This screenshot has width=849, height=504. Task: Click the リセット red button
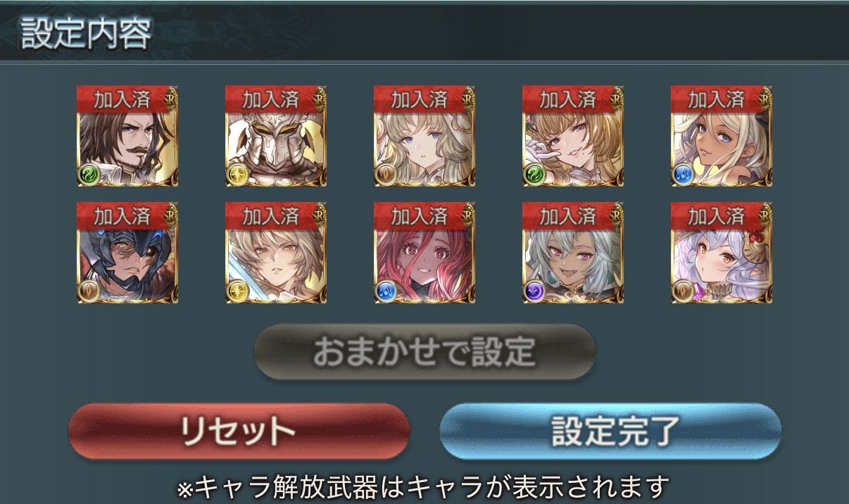click(239, 430)
